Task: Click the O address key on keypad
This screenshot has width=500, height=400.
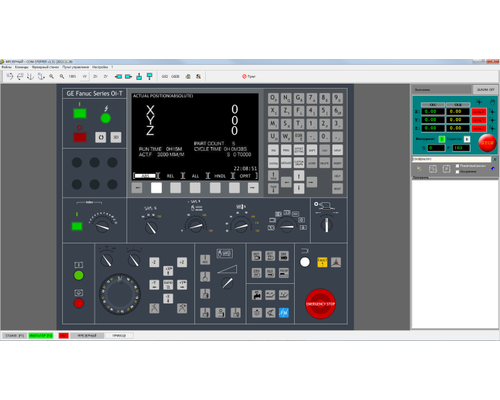Action: pyautogui.click(x=273, y=98)
